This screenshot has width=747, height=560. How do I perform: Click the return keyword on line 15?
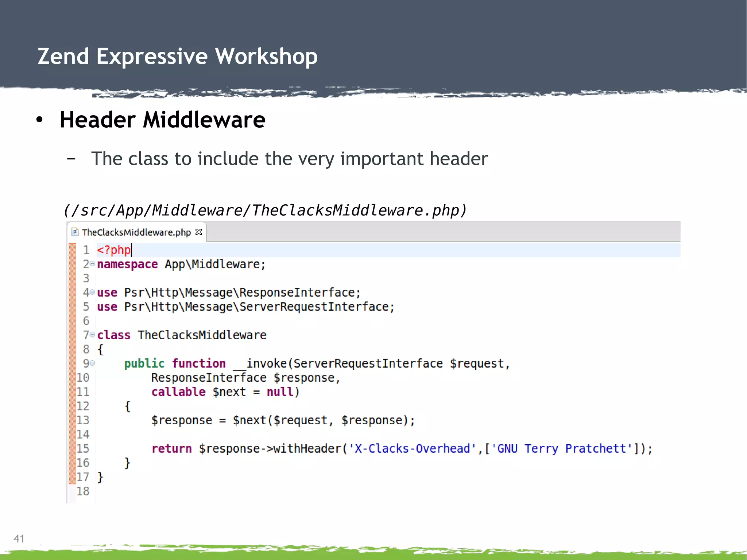coord(171,448)
